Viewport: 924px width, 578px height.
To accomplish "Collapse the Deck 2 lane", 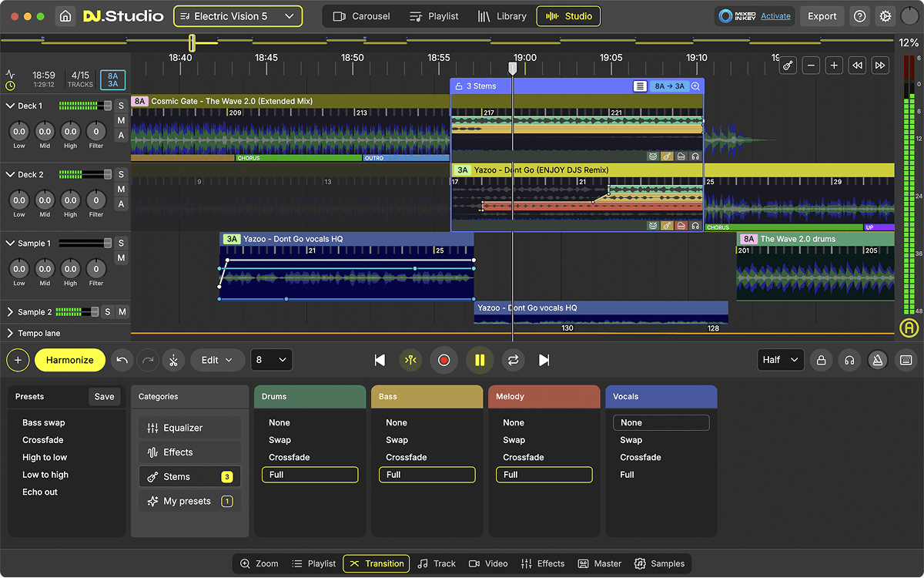I will [x=11, y=175].
